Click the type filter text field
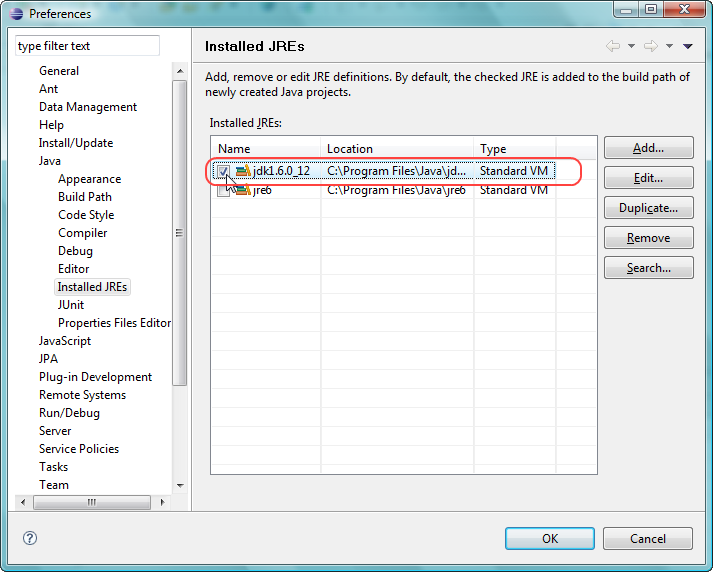The width and height of the screenshot is (713, 572). (x=87, y=46)
